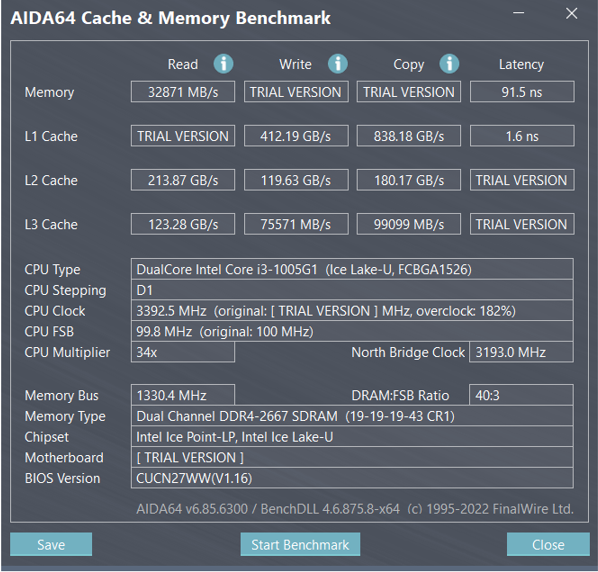Click Start Benchmark
Image resolution: width=598 pixels, height=572 pixels.
300,544
